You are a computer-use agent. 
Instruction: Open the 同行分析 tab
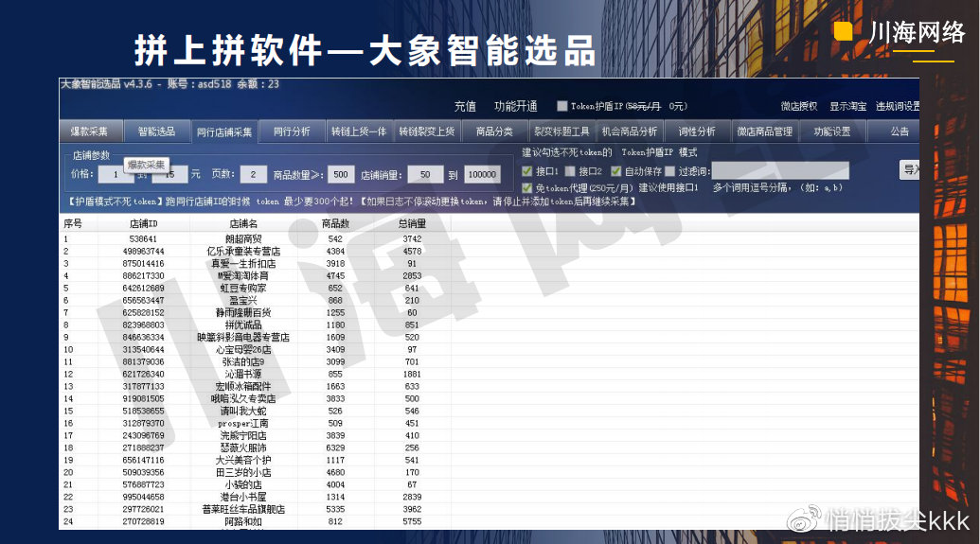click(292, 132)
